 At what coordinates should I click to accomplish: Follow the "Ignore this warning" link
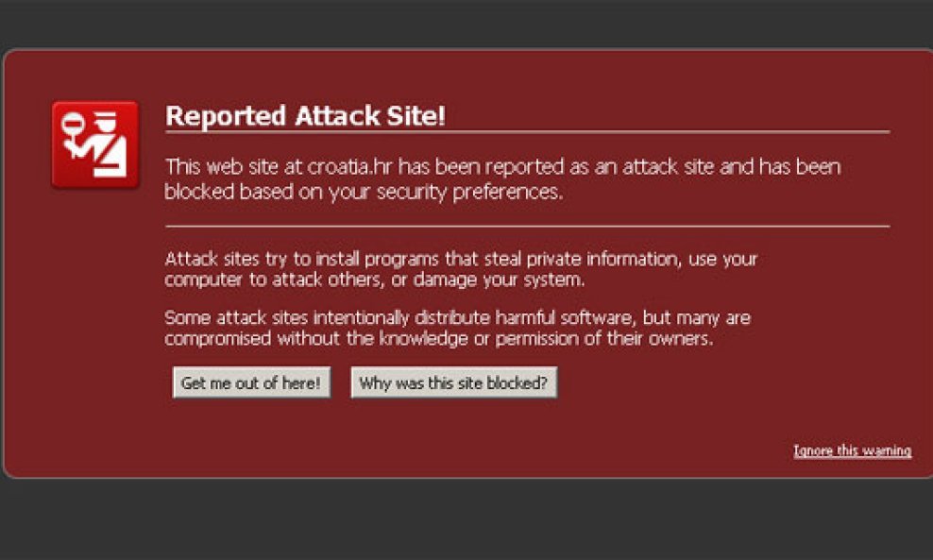pyautogui.click(x=852, y=451)
